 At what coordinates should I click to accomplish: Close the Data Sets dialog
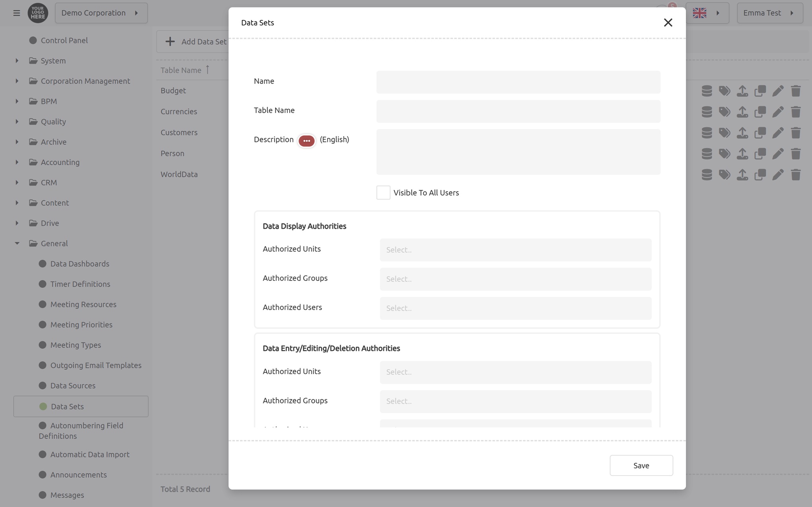668,23
